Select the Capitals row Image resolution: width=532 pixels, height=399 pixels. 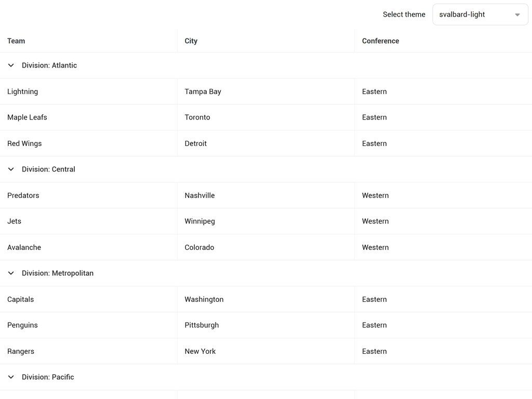[20, 299]
